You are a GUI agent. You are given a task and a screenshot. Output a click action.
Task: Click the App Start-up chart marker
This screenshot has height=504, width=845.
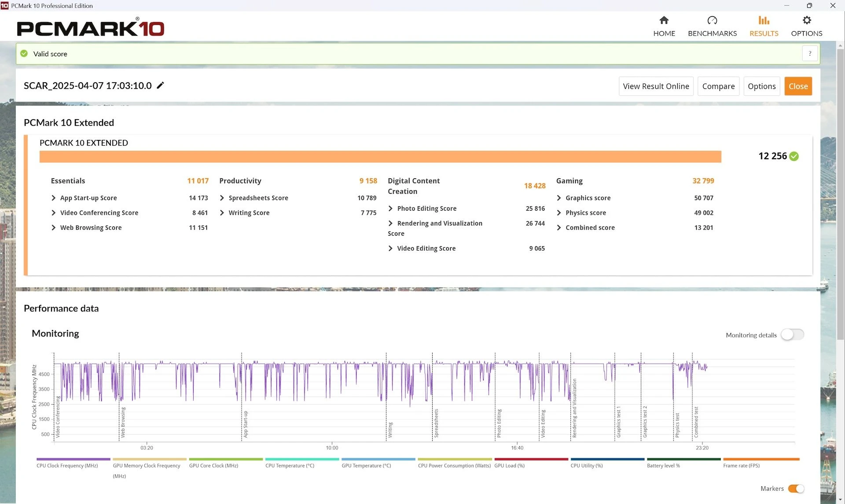245,424
